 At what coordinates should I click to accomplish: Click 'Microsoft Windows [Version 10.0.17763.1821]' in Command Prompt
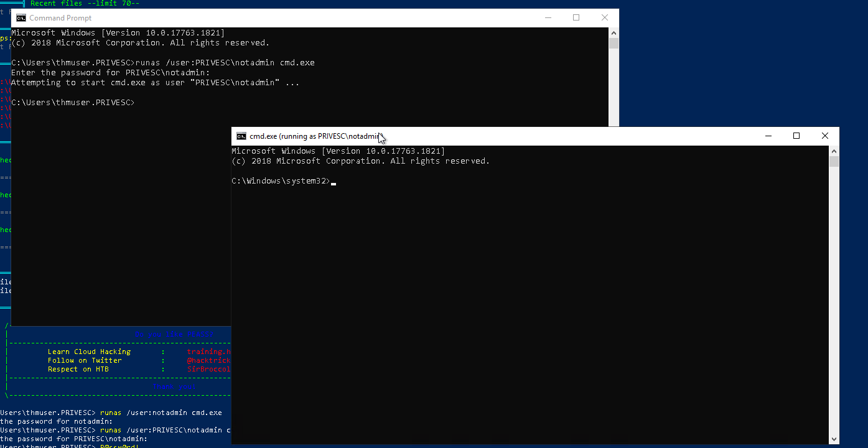coord(118,33)
